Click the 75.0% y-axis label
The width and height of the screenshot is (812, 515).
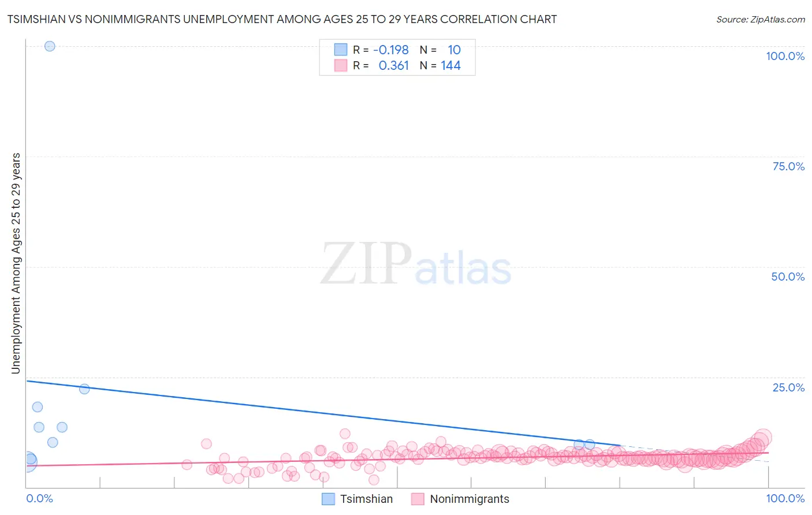pyautogui.click(x=788, y=166)
